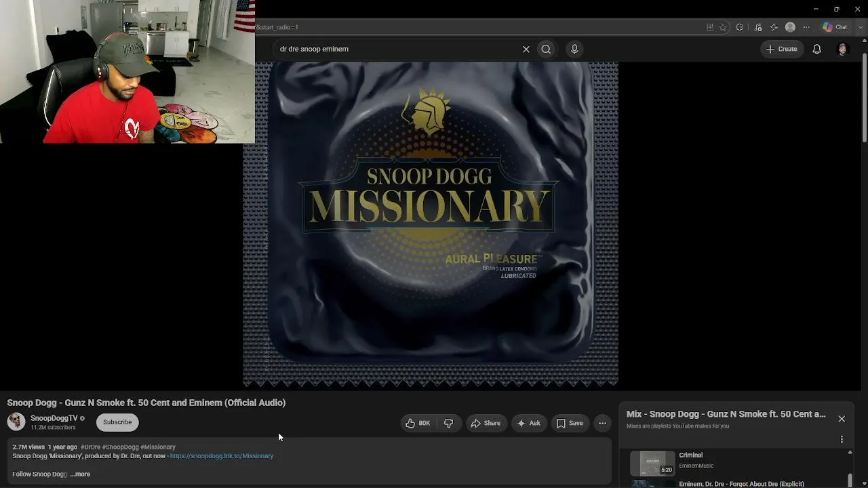Screen dimensions: 868x488
Task: Click the apps icon in address bar
Action: tap(710, 27)
